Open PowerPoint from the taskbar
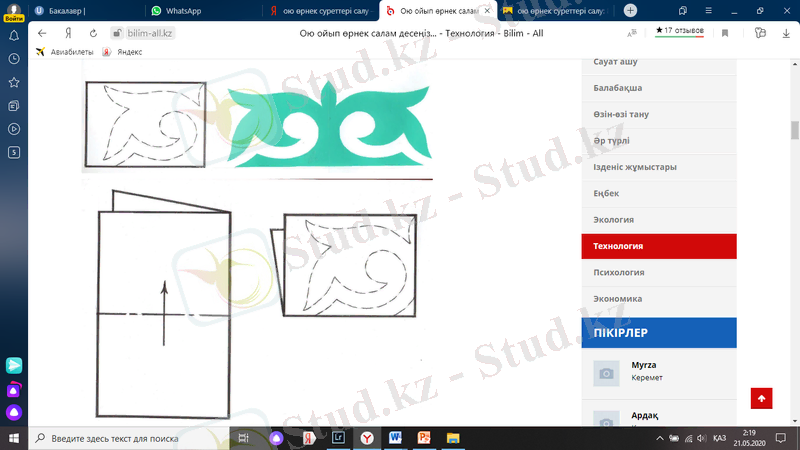This screenshot has width=800, height=450. click(424, 438)
